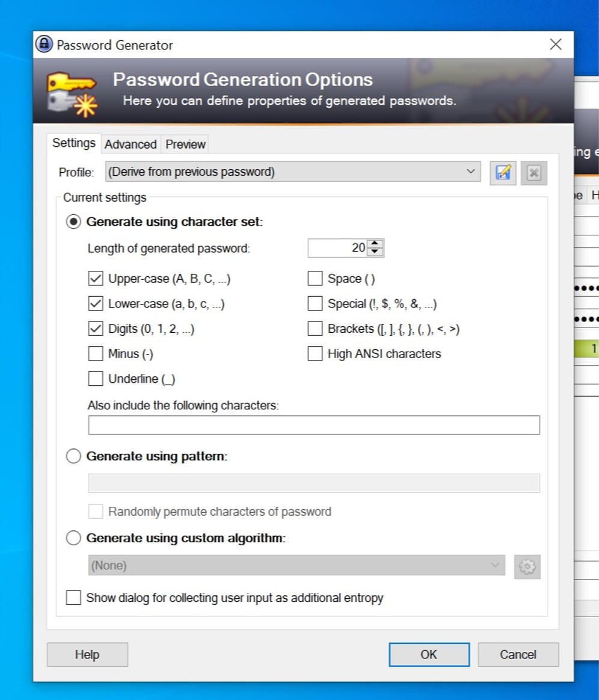Viewport: 599px width, 700px height.
Task: Click the save profile icon button
Action: pyautogui.click(x=502, y=173)
